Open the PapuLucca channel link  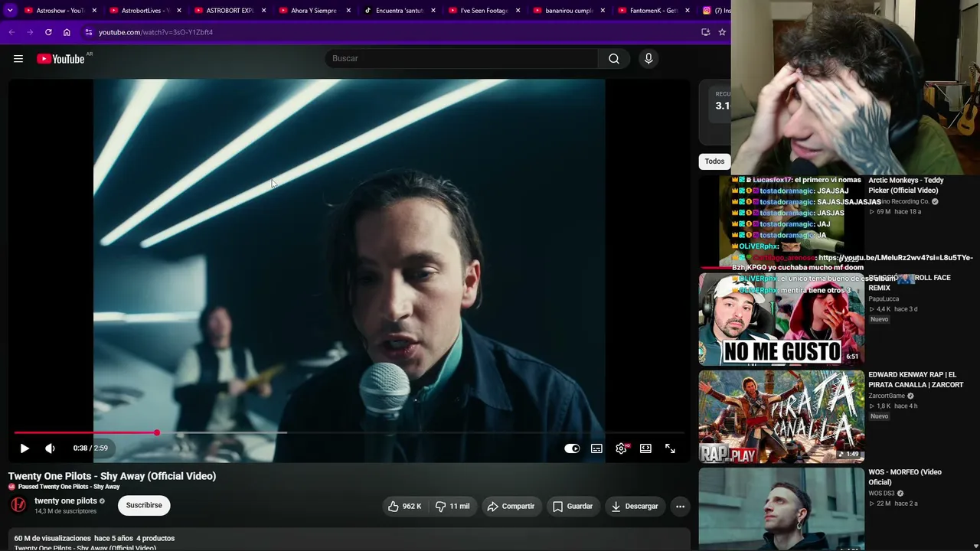coord(884,298)
